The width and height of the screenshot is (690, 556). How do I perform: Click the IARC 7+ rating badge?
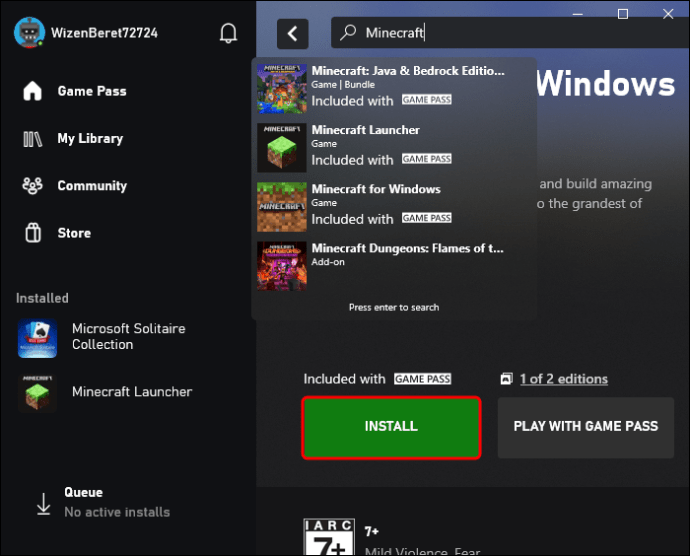(x=329, y=537)
